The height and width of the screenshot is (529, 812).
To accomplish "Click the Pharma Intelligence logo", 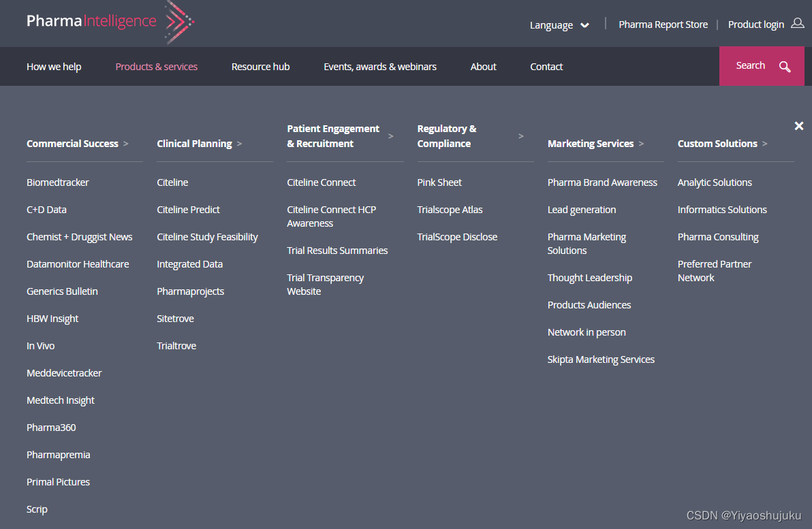I will point(110,22).
